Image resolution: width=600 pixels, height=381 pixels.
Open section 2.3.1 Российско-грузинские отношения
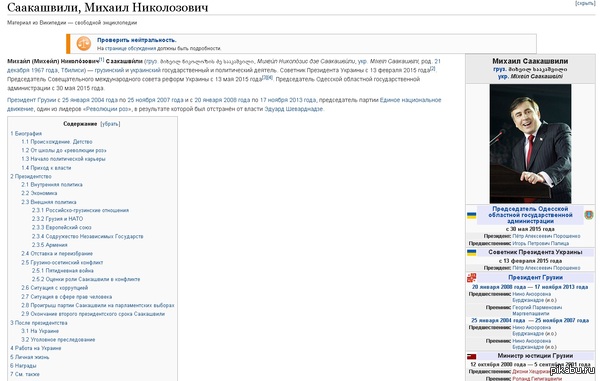pyautogui.click(x=80, y=210)
